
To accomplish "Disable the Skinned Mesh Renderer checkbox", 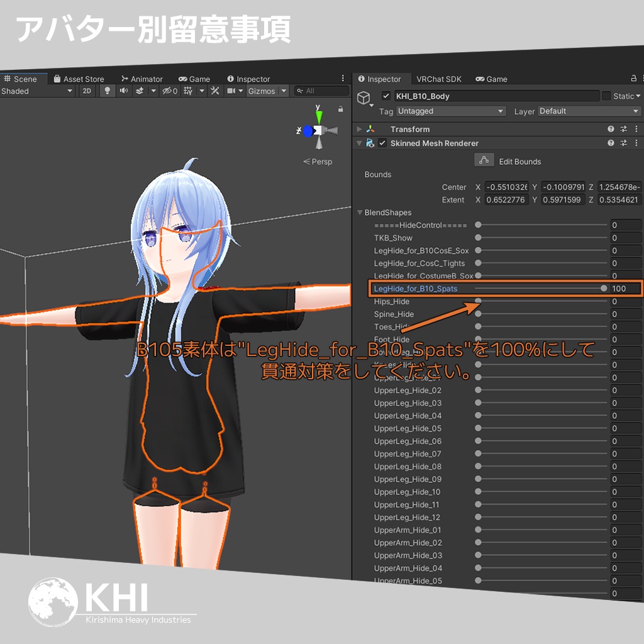I will pyautogui.click(x=382, y=142).
